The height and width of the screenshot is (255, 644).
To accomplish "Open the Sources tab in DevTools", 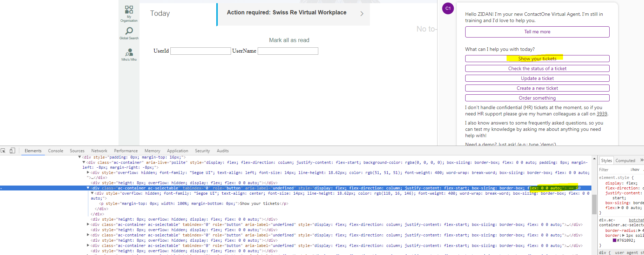I will (77, 151).
